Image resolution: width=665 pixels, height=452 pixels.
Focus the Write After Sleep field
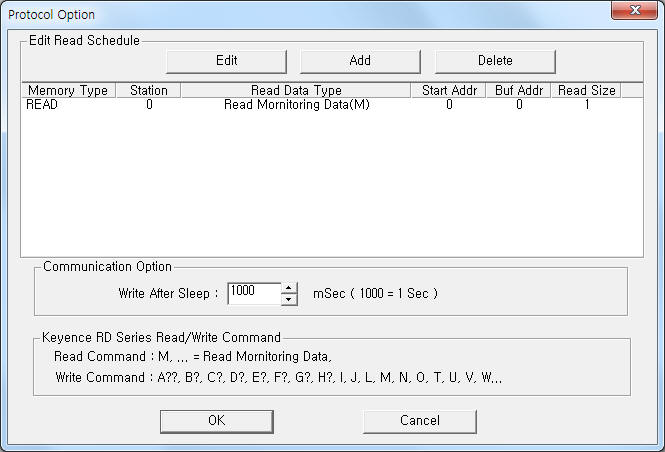[254, 293]
